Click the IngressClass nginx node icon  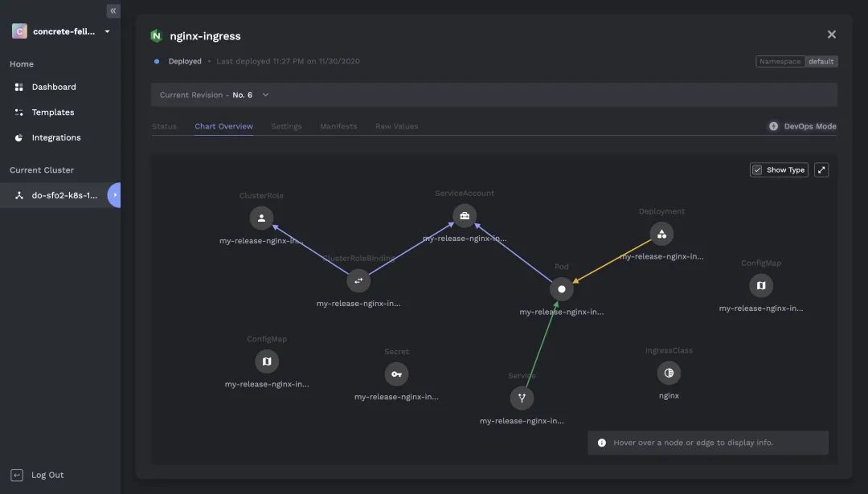click(669, 373)
